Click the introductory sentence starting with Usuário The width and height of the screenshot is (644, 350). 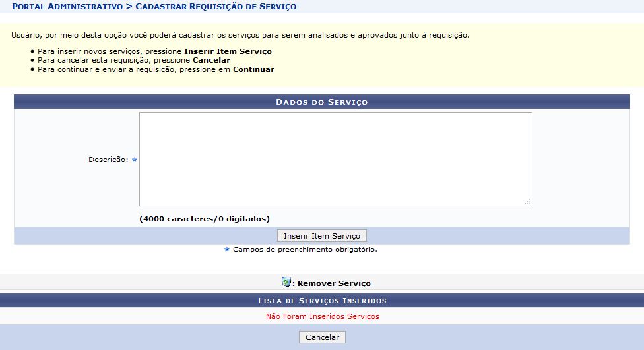pyautogui.click(x=240, y=35)
